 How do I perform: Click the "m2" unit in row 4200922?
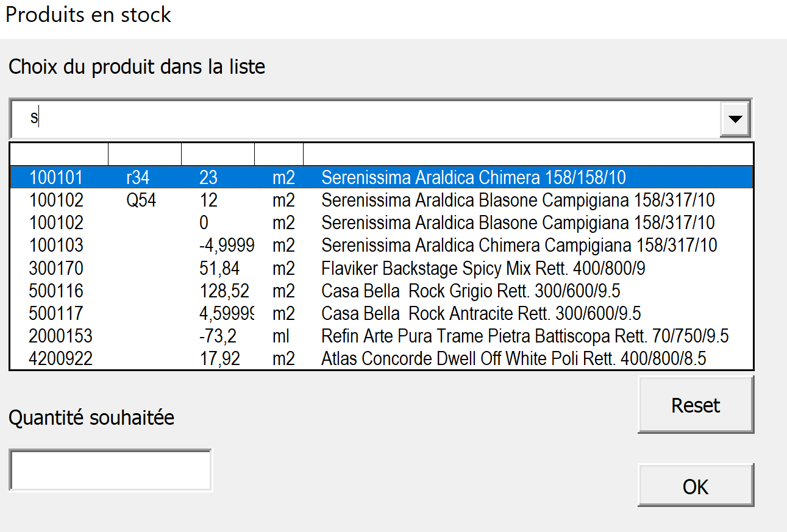[283, 358]
